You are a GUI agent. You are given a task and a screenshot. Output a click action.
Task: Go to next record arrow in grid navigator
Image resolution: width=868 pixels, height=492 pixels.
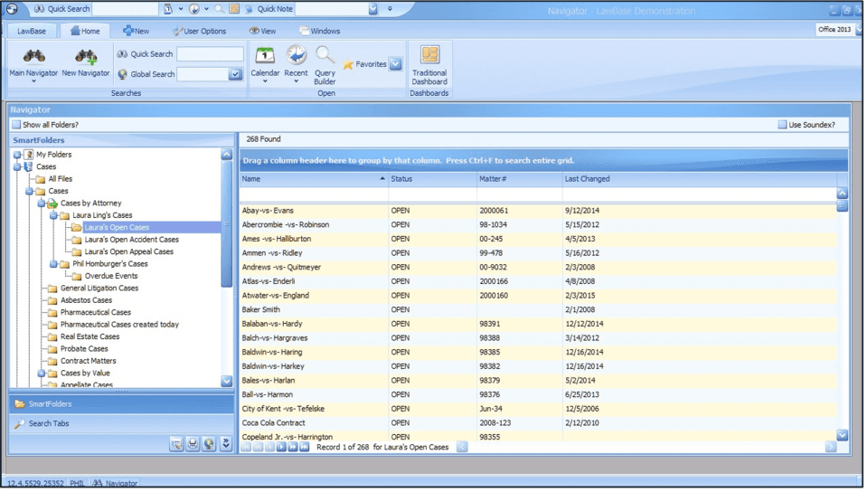281,447
